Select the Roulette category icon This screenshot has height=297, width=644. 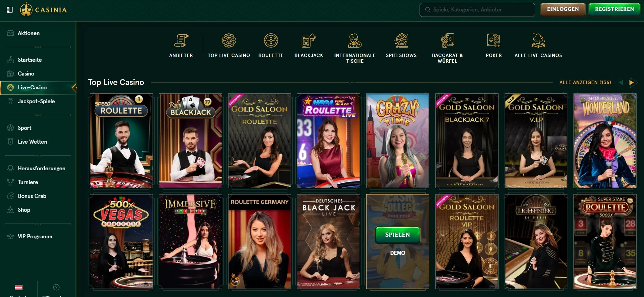pos(271,40)
